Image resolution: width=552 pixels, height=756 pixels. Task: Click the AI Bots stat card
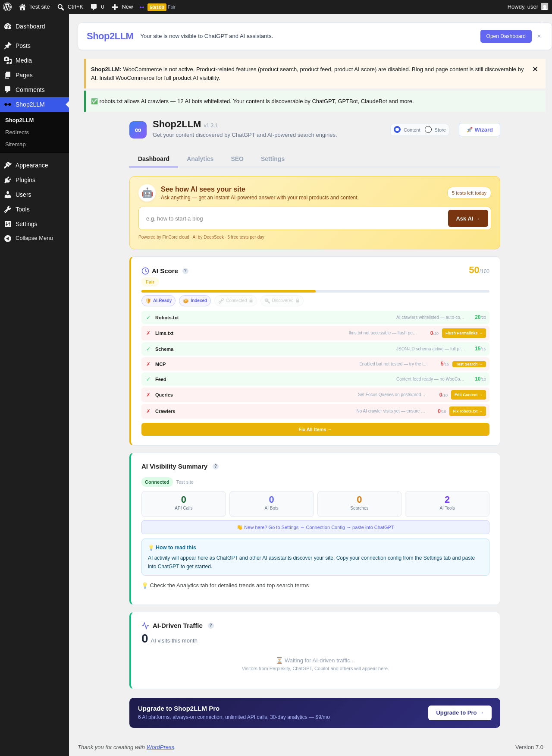pyautogui.click(x=272, y=504)
